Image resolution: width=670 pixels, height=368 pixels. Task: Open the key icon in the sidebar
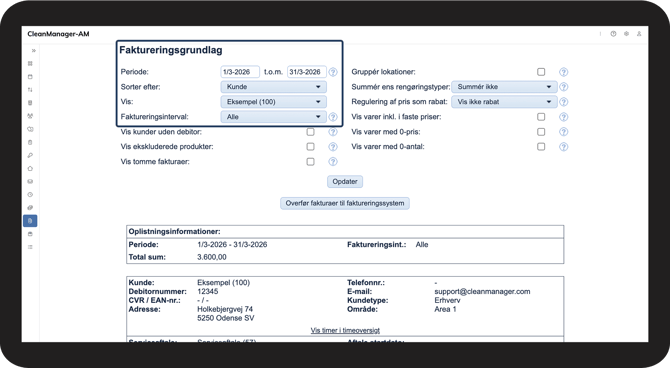pos(30,156)
